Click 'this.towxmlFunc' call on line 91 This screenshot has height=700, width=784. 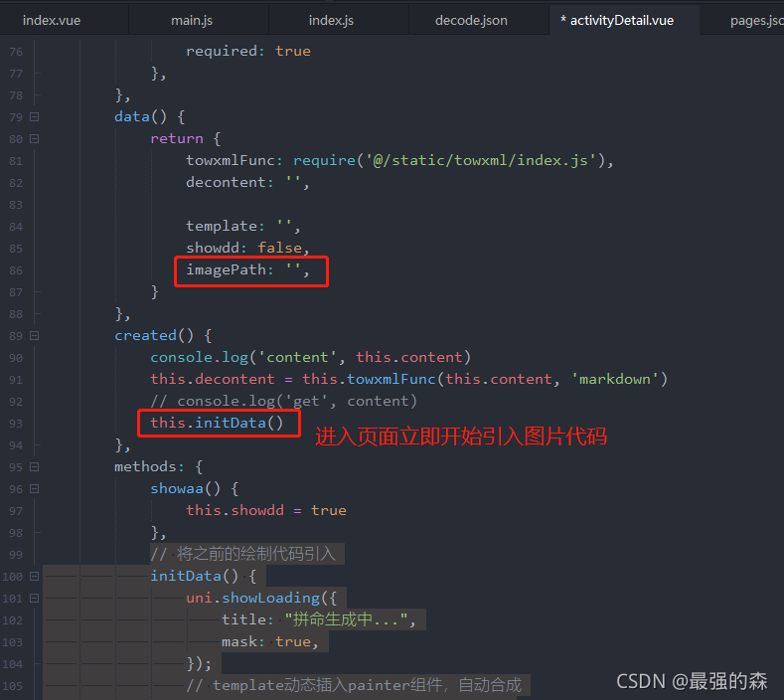pyautogui.click(x=369, y=379)
